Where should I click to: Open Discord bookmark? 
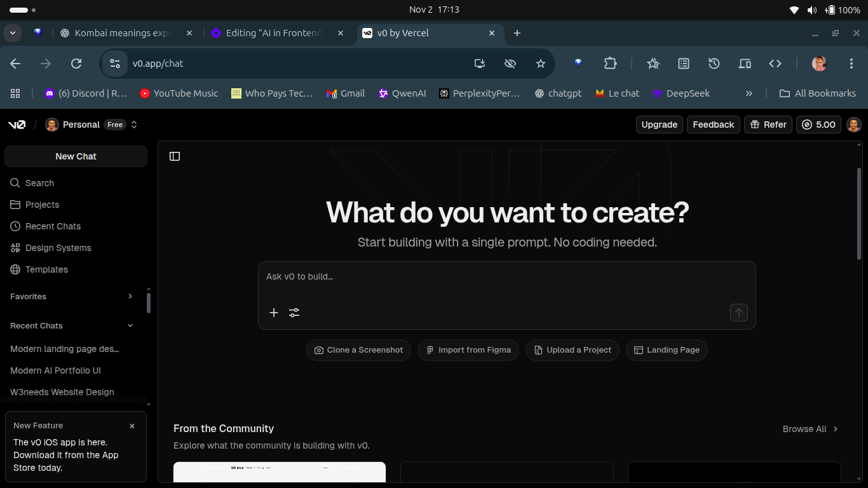click(x=85, y=93)
